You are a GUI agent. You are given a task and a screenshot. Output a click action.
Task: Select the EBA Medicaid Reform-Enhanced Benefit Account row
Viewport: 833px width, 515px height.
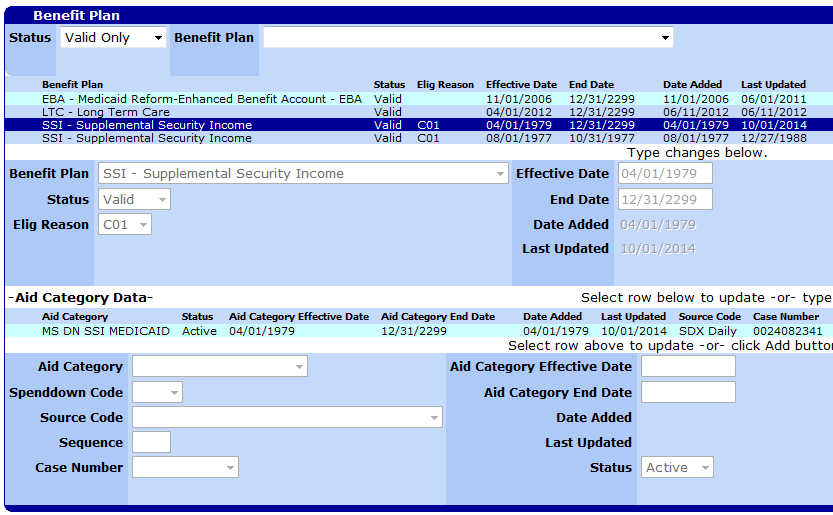click(201, 99)
